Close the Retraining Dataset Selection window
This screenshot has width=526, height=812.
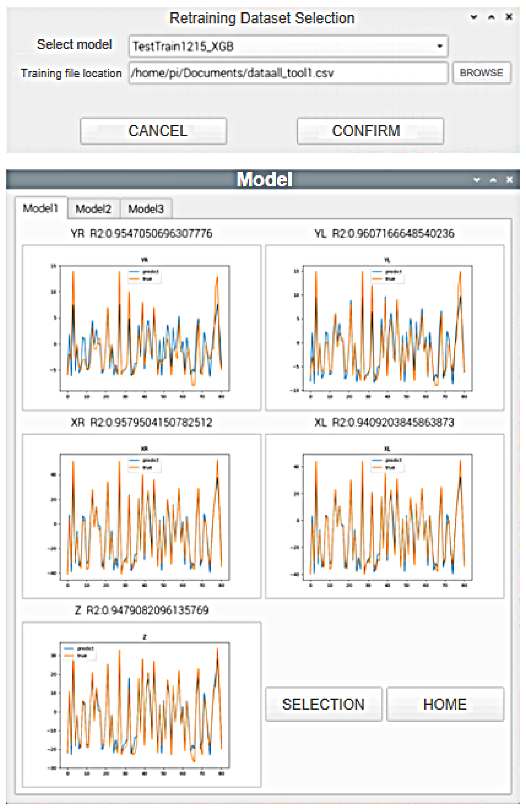[509, 17]
